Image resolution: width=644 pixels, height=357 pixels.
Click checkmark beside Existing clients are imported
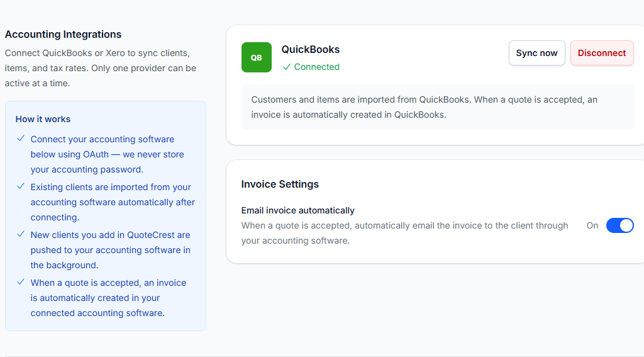[x=21, y=186]
